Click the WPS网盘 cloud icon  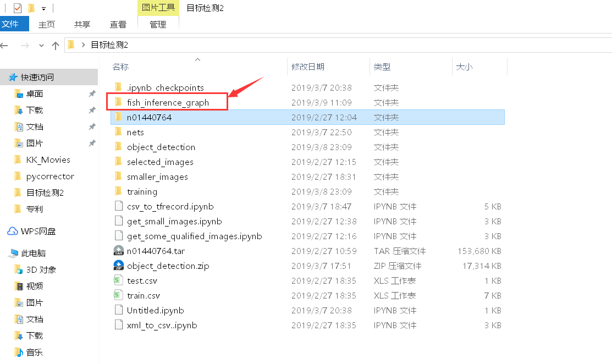13,231
